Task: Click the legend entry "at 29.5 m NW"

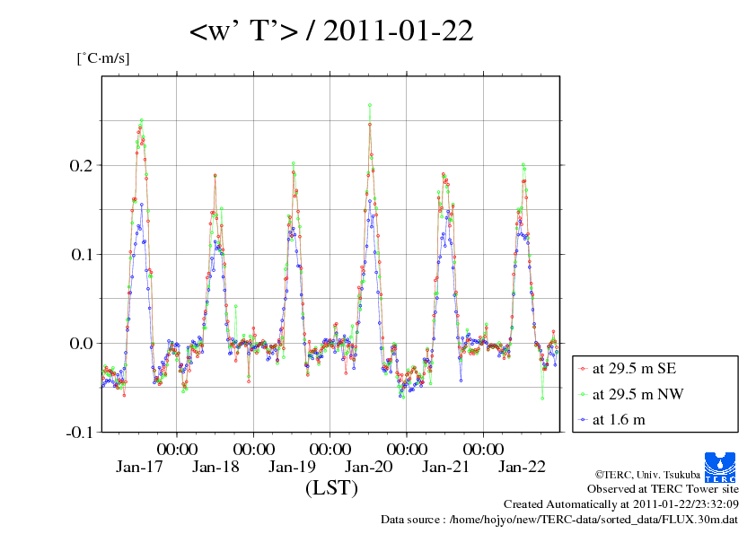Action: tap(637, 394)
